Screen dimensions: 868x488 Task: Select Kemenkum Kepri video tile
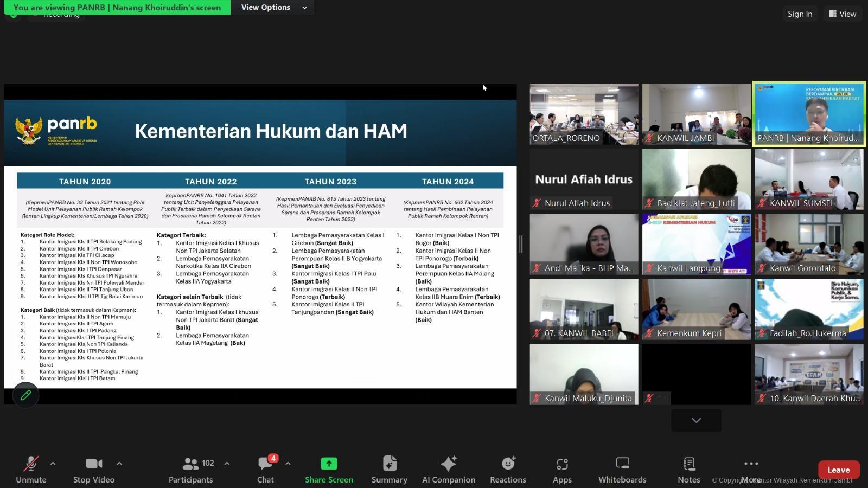pos(697,309)
